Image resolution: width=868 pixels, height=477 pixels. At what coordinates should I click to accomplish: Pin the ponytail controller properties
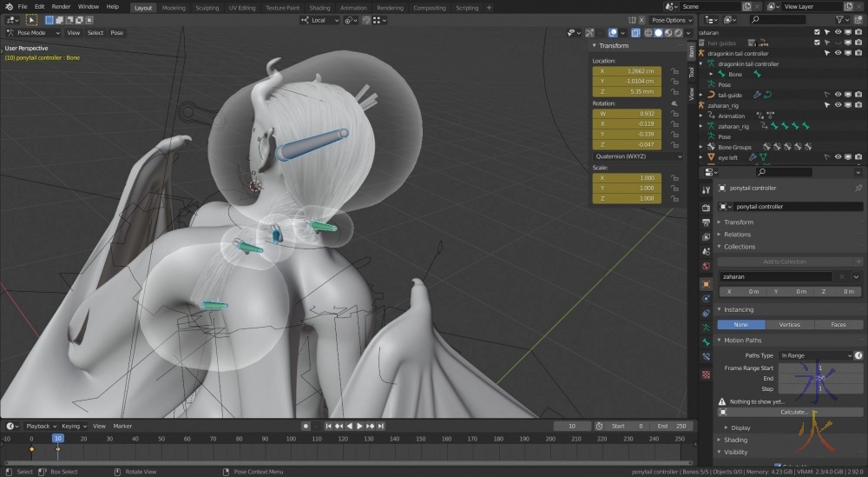pyautogui.click(x=858, y=188)
